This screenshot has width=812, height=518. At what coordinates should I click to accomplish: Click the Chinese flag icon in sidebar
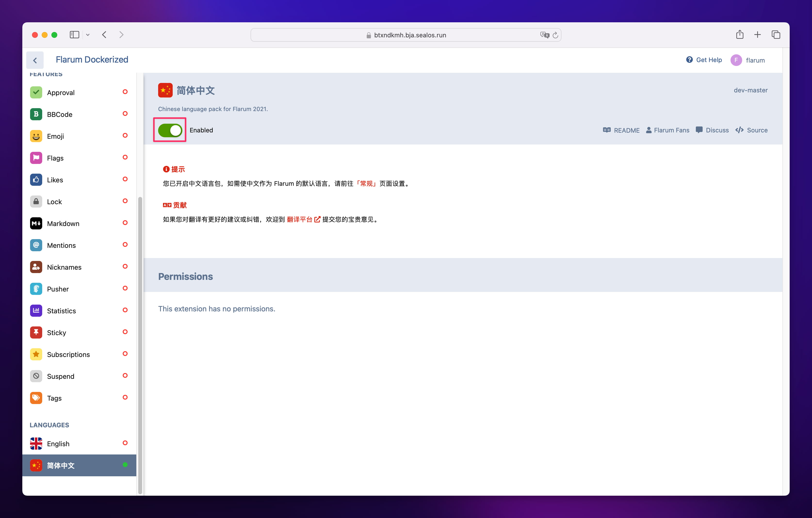coord(36,465)
